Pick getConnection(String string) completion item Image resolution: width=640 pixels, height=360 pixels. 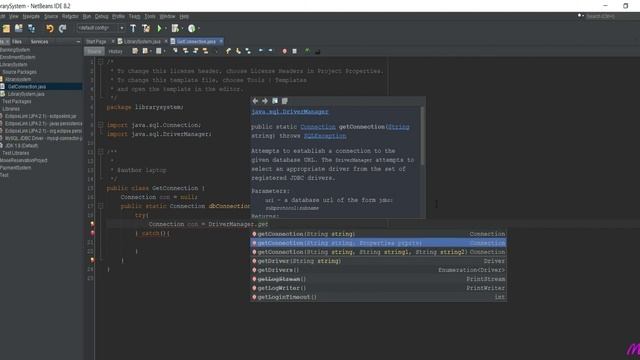pos(378,234)
